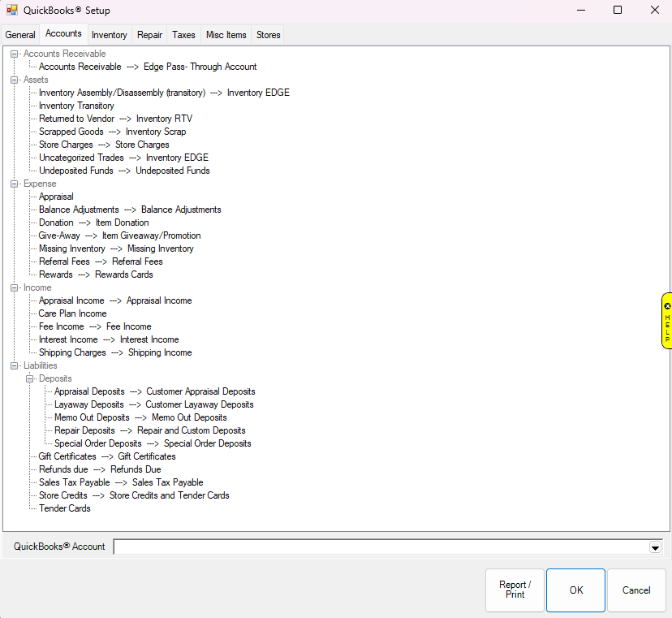Screen dimensions: 672x618
Task: Select the Sales Tax Payable entry
Action: point(120,482)
